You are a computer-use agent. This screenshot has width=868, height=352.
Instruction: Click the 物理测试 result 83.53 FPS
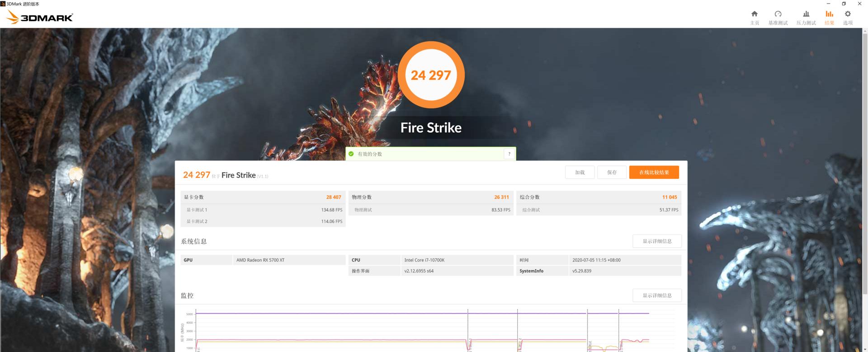click(501, 210)
